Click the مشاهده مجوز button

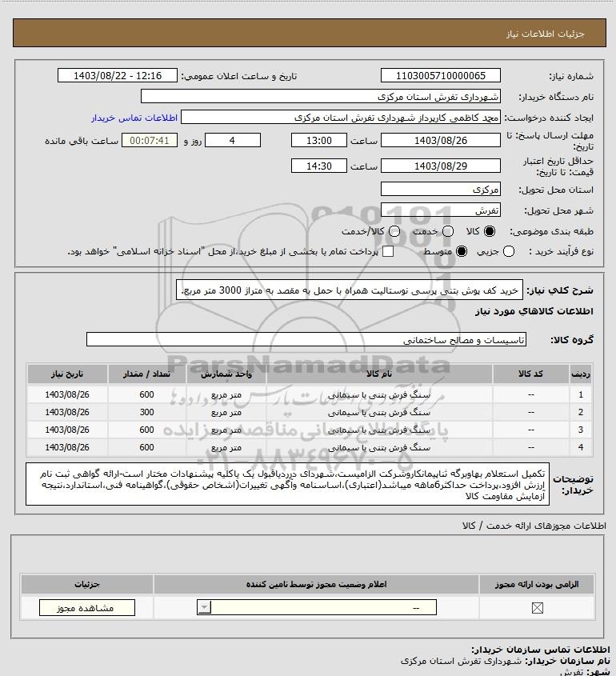click(87, 608)
